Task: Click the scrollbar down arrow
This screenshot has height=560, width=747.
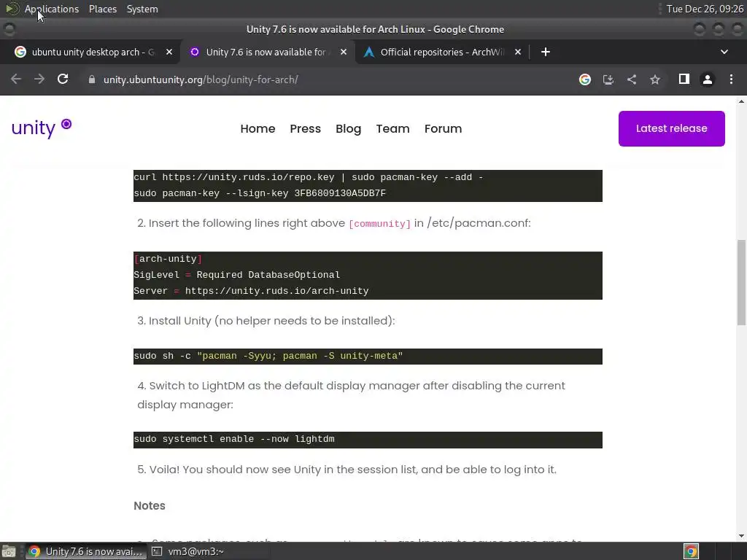Action: pos(741,536)
